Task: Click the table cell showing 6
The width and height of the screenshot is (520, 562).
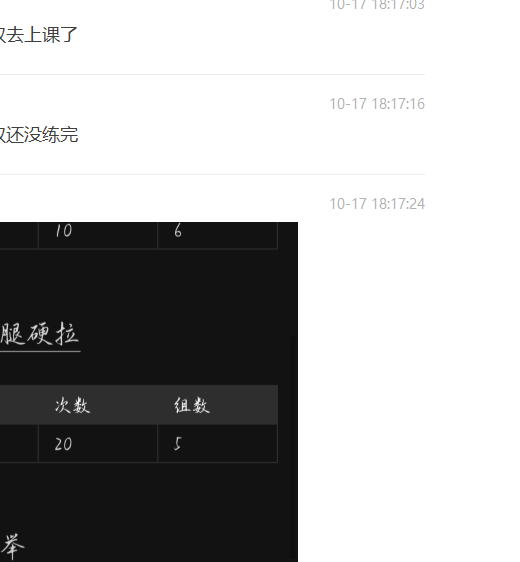Action: pos(218,235)
